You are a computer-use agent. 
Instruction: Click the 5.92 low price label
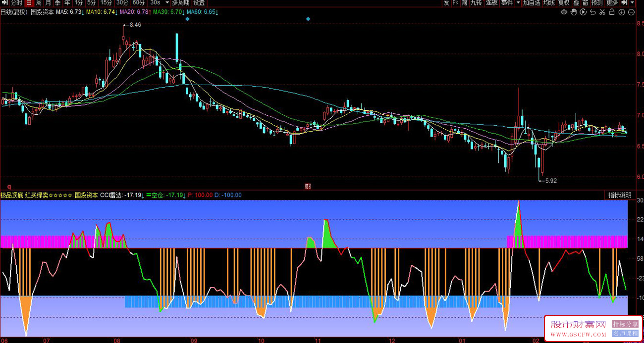click(550, 181)
